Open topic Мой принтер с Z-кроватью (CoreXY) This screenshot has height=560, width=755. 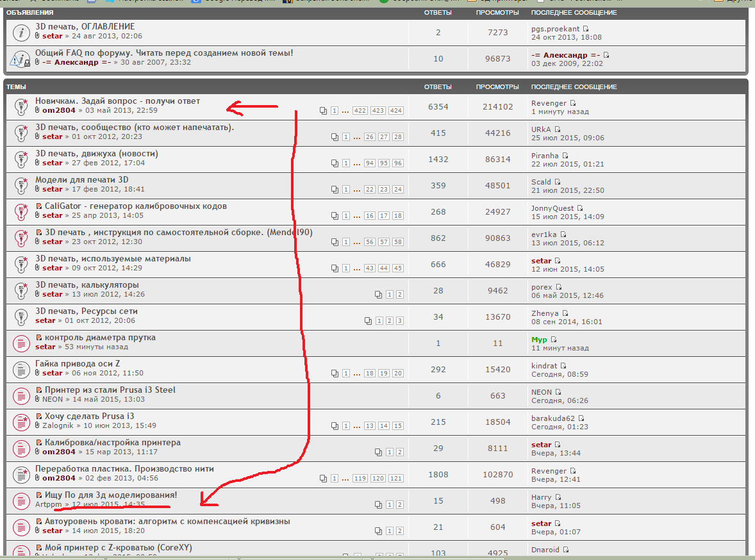(119, 547)
